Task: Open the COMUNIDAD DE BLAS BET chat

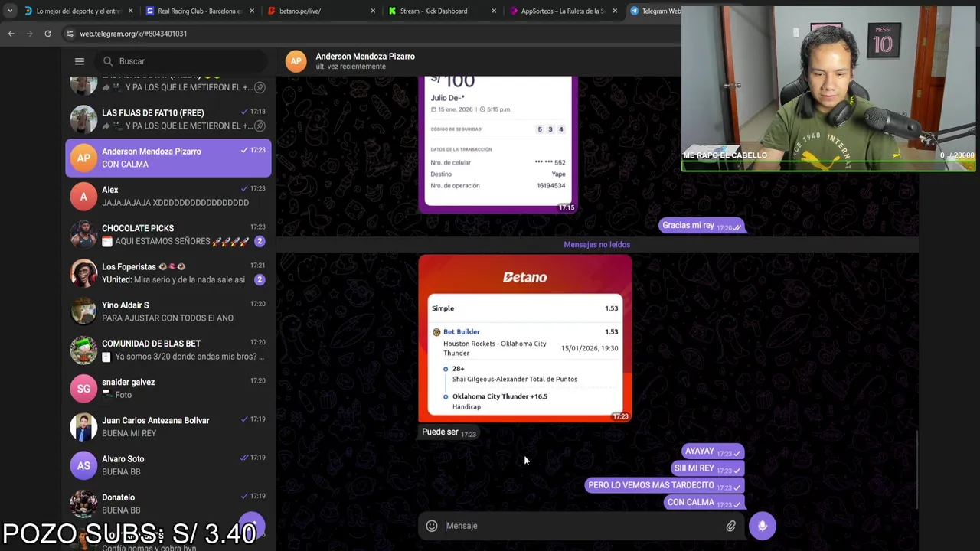Action: [x=168, y=350]
